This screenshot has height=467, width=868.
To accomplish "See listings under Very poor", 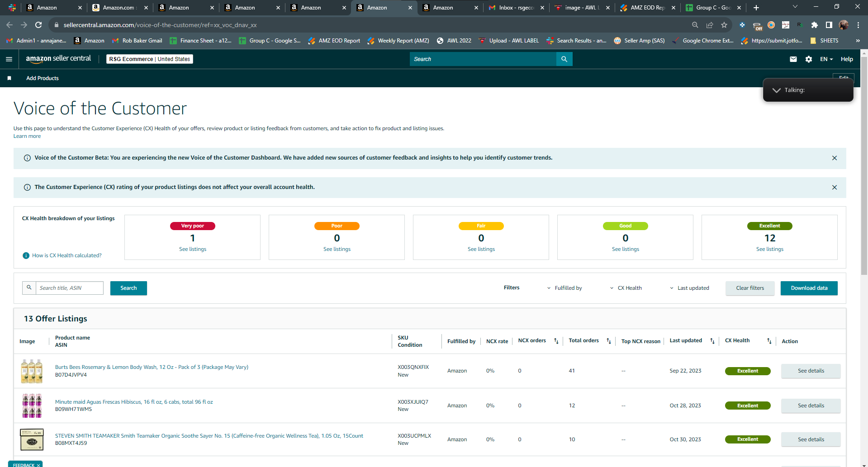I will [x=193, y=249].
